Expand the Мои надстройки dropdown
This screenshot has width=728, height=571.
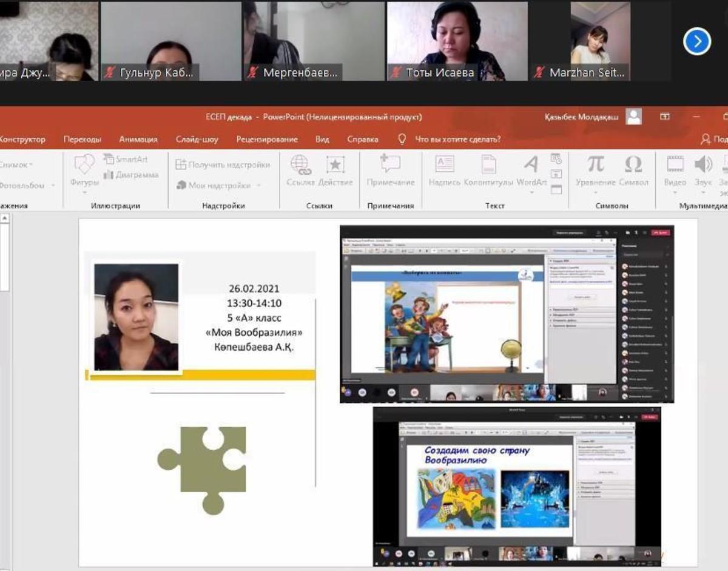coord(259,186)
